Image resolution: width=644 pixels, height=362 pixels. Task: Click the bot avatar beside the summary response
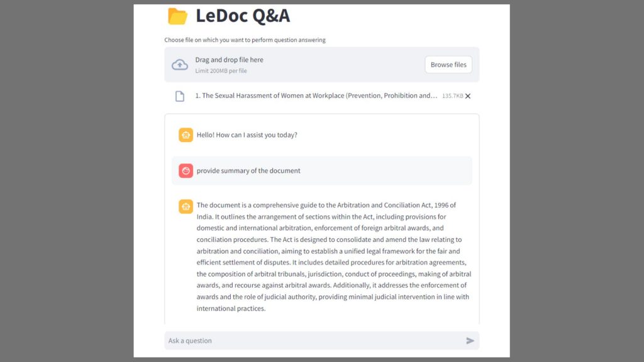(x=186, y=206)
